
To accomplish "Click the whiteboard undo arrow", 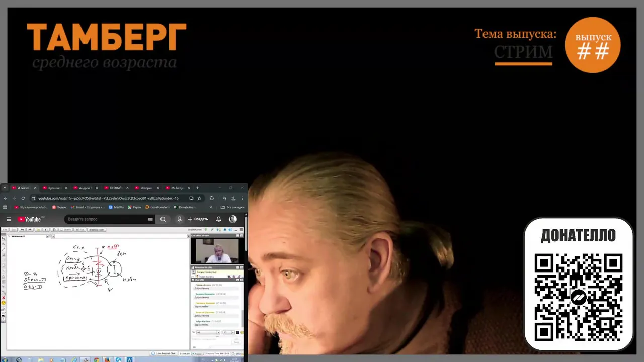I will tap(22, 230).
